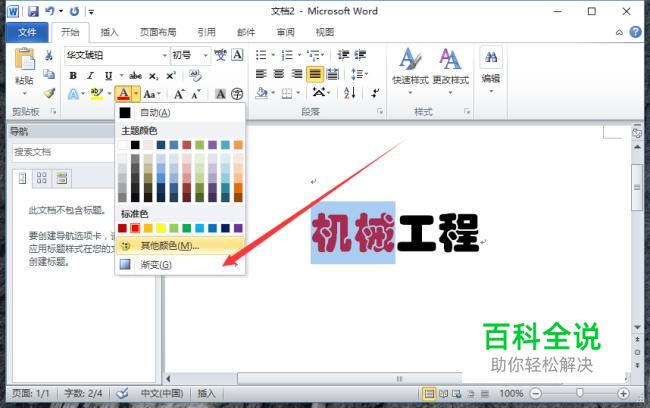Toggle Italic formatting
Image resolution: width=650 pixels, height=408 pixels.
pos(90,75)
